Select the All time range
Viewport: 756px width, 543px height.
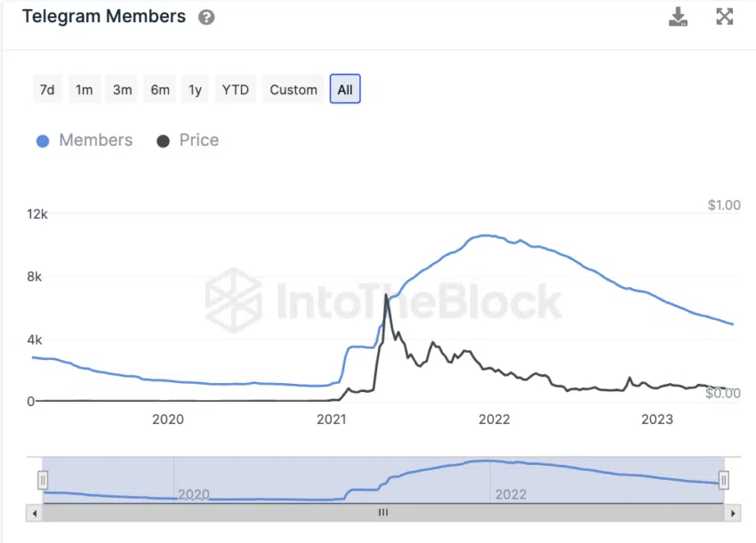[x=345, y=90]
